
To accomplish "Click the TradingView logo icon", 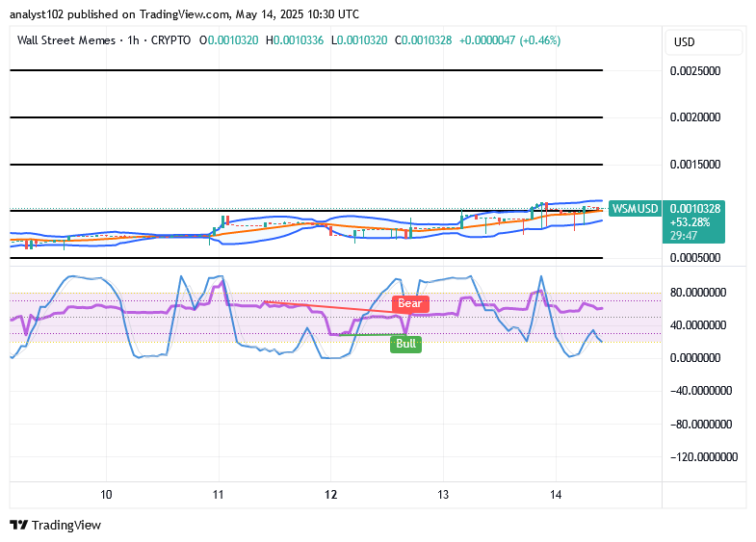I will click(19, 525).
